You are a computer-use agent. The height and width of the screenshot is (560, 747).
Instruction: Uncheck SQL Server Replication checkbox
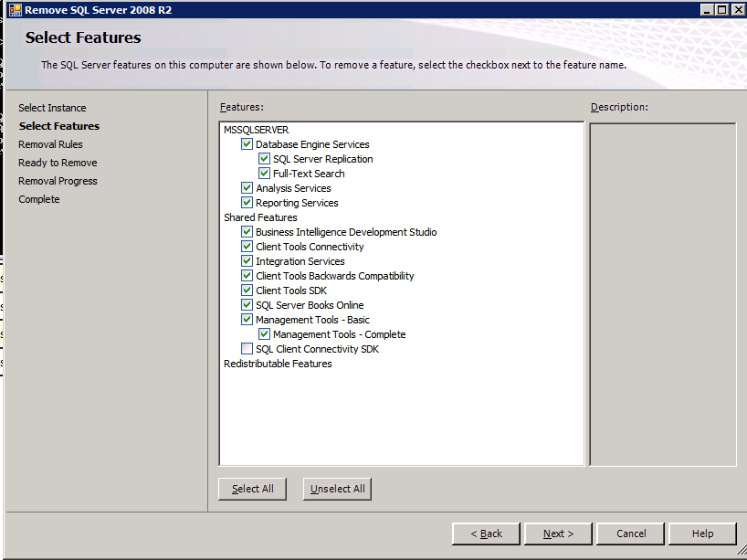tap(264, 159)
